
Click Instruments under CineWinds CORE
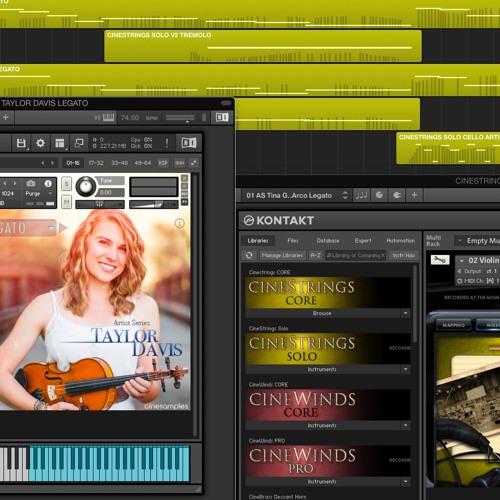pyautogui.click(x=322, y=425)
